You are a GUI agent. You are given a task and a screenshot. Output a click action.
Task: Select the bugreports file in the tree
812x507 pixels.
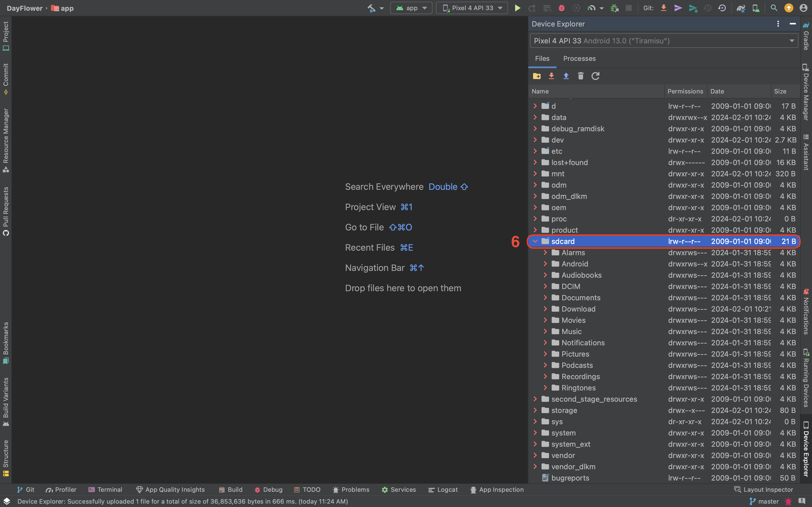[570, 478]
